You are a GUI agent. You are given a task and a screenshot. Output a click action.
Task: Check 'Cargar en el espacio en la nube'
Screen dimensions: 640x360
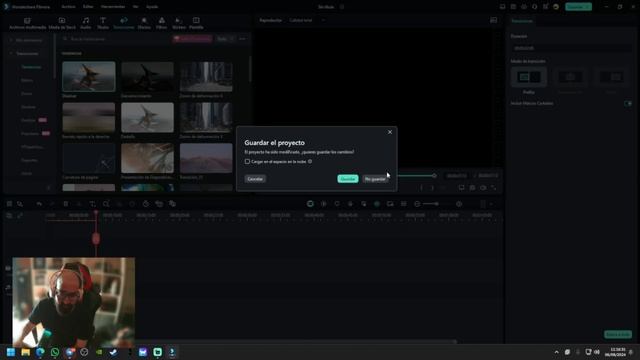(247, 162)
